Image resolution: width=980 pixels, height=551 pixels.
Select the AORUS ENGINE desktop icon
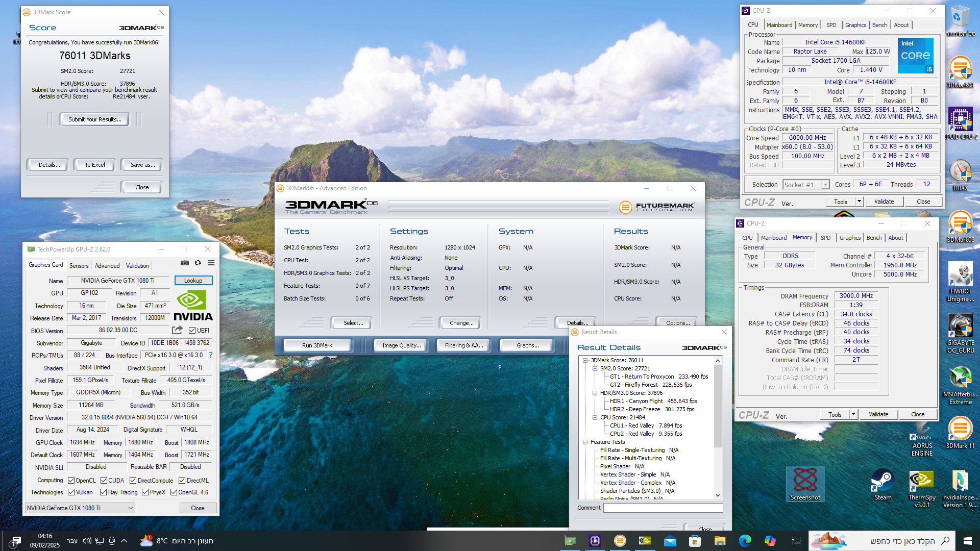(x=922, y=438)
